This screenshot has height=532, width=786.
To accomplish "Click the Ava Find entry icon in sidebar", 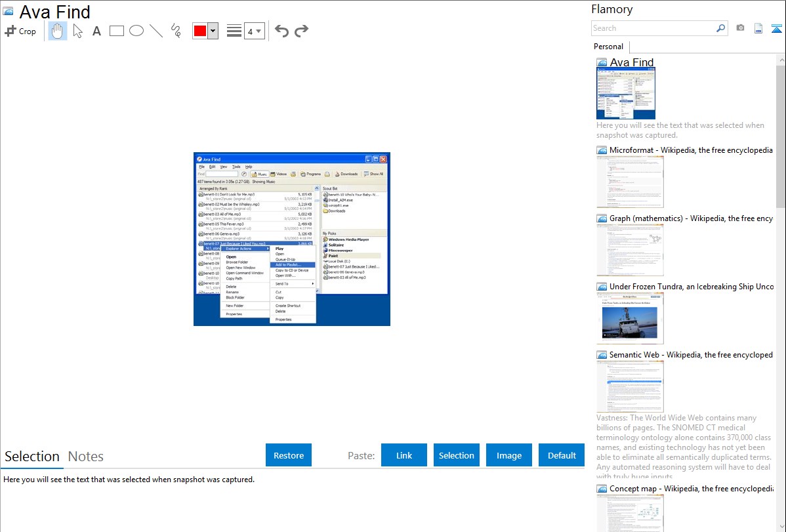I will [x=602, y=63].
